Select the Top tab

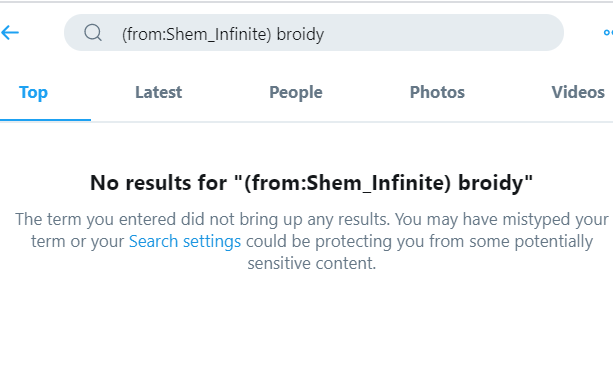pyautogui.click(x=34, y=92)
